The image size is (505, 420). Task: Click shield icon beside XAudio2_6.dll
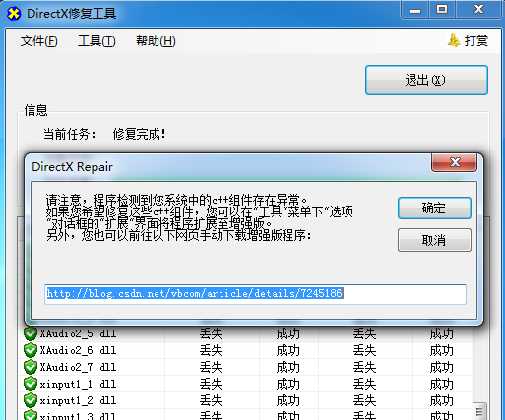(x=31, y=350)
